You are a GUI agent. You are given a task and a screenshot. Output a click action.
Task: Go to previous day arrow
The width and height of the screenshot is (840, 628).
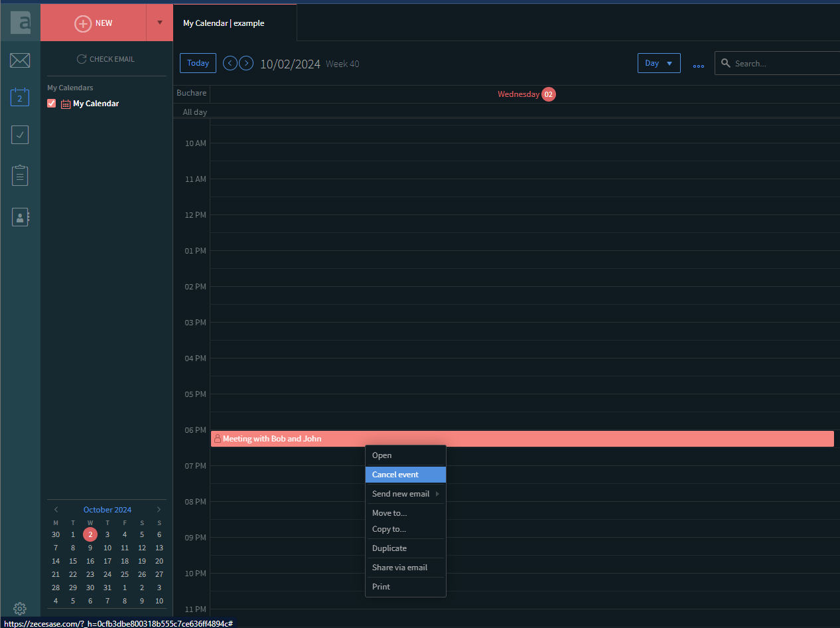coord(230,63)
